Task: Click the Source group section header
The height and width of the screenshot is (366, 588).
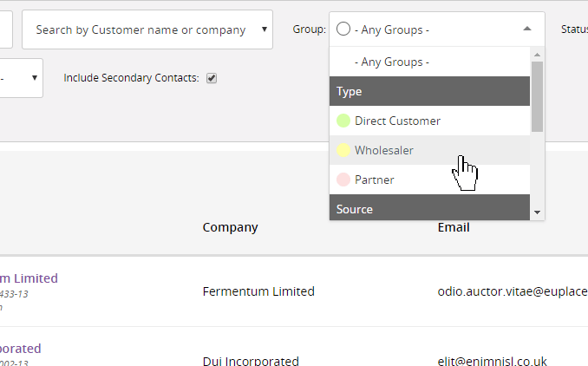Action: tap(429, 207)
